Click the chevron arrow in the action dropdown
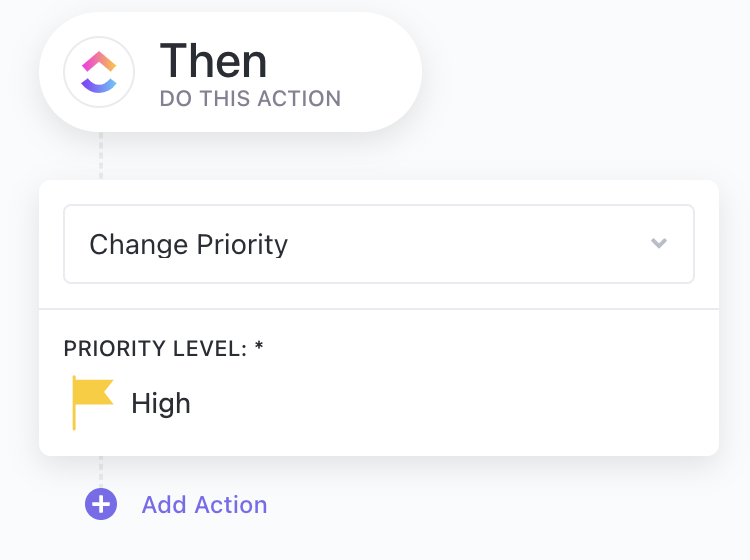This screenshot has width=750, height=560. 658,243
